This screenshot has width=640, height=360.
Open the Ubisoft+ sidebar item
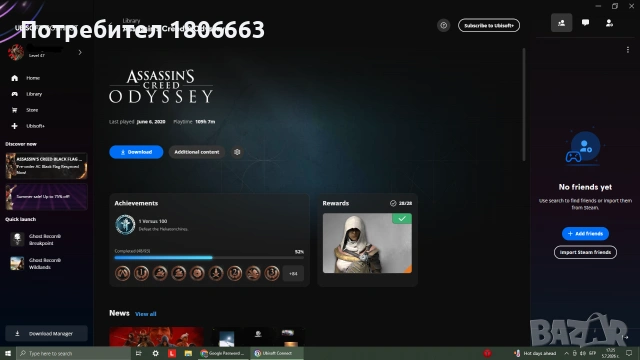pos(36,126)
